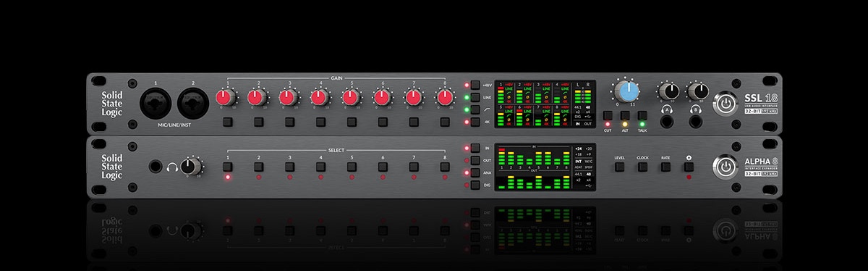Click the button under gain knob 2
The width and height of the screenshot is (868, 271).
coord(258,121)
